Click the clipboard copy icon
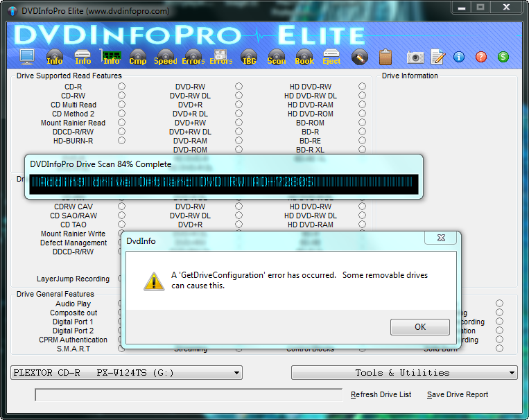The height and width of the screenshot is (420, 529). (x=385, y=57)
